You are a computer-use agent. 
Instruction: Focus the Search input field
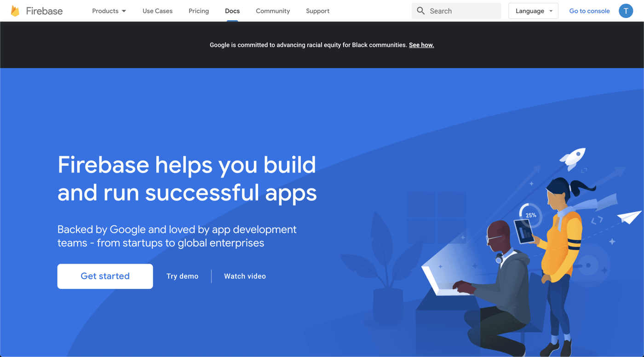462,11
